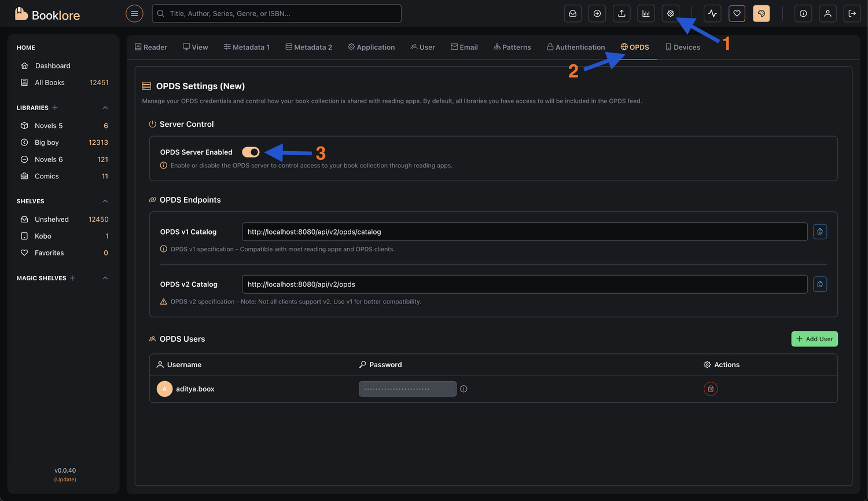This screenshot has height=501, width=868.
Task: Click the hamburger menu button
Action: tap(134, 13)
